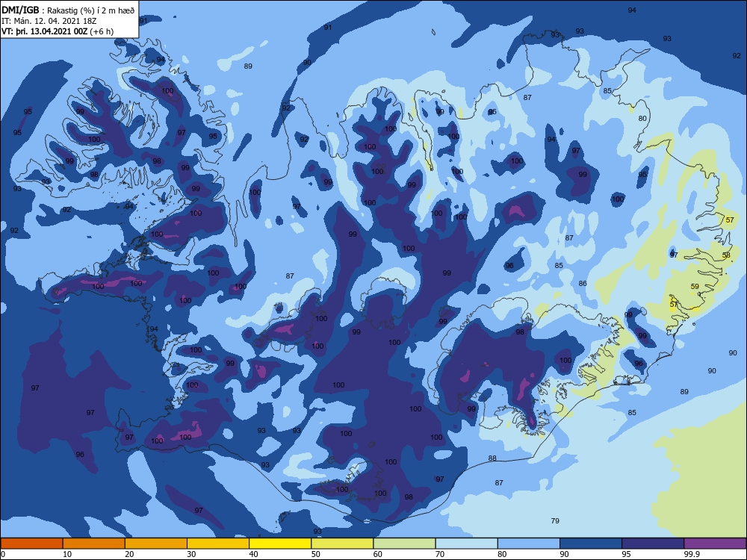Viewport: 747px width, 560px height.
Task: Click the orange 10–20 legend swatch
Action: pos(94,544)
